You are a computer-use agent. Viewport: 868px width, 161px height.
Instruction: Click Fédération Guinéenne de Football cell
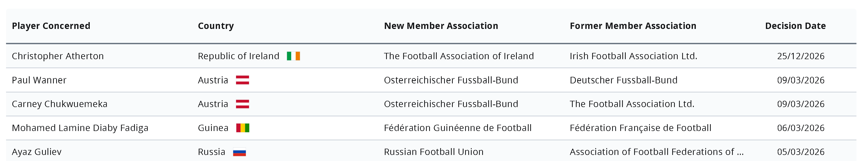(457, 128)
